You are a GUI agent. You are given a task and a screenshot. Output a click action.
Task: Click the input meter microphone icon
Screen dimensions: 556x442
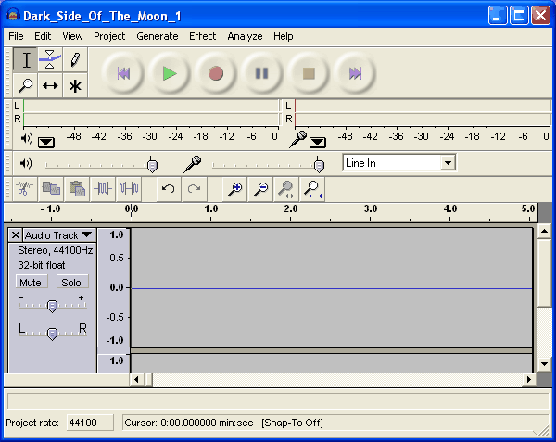coord(298,139)
